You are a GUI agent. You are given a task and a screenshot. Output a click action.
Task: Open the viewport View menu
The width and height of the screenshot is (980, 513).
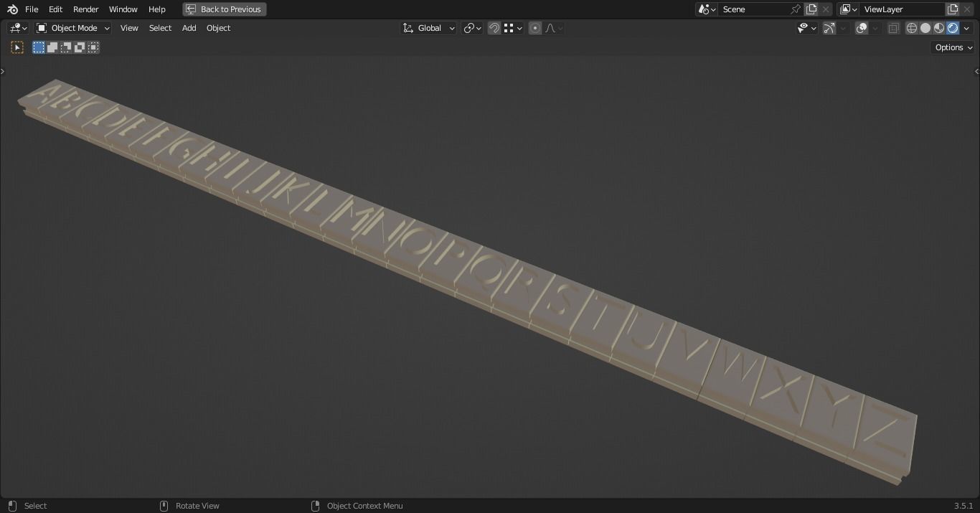tap(129, 28)
